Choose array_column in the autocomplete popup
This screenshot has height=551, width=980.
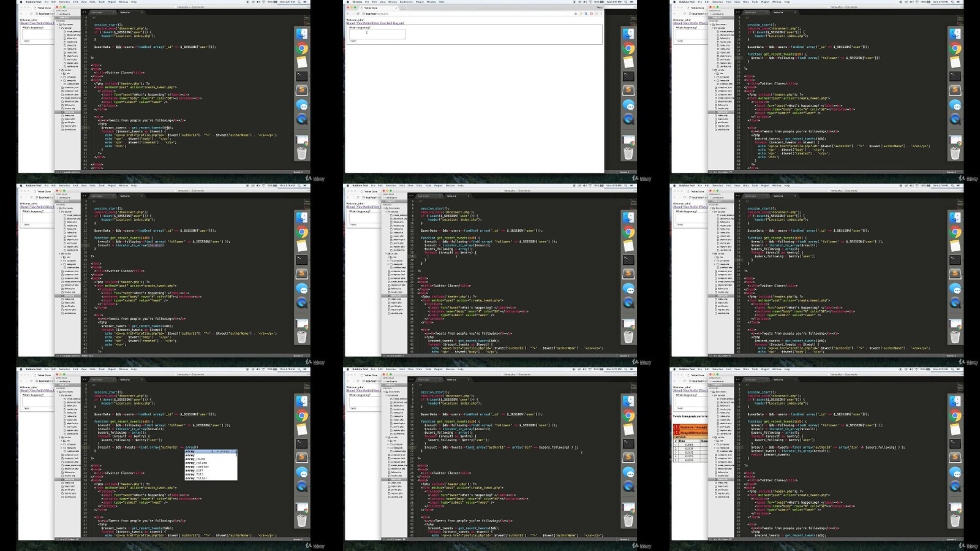211,463
